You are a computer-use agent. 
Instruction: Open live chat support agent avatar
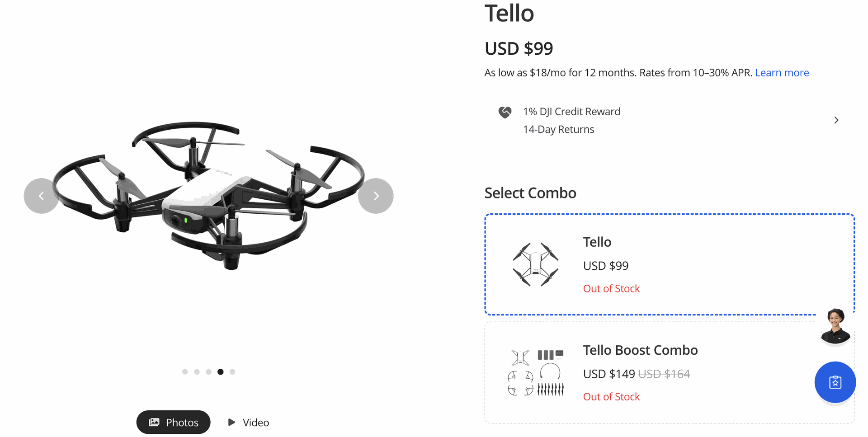[x=835, y=326]
